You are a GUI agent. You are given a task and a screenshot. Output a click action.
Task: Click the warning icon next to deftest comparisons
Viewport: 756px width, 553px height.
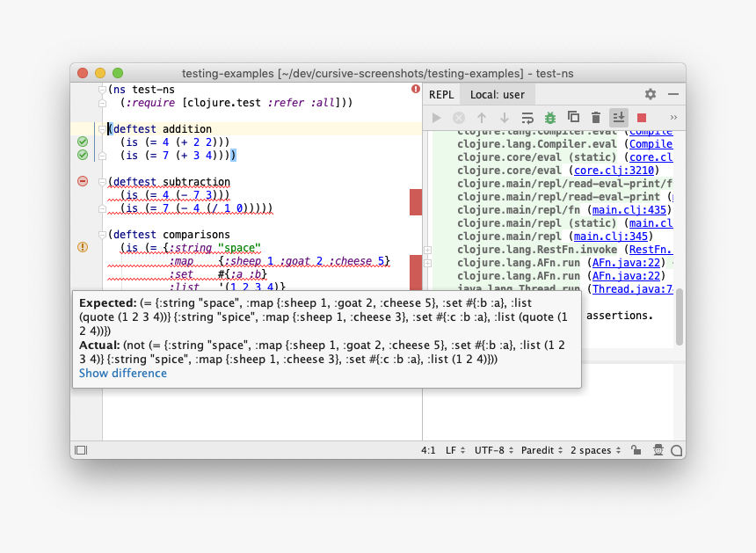pyautogui.click(x=82, y=247)
